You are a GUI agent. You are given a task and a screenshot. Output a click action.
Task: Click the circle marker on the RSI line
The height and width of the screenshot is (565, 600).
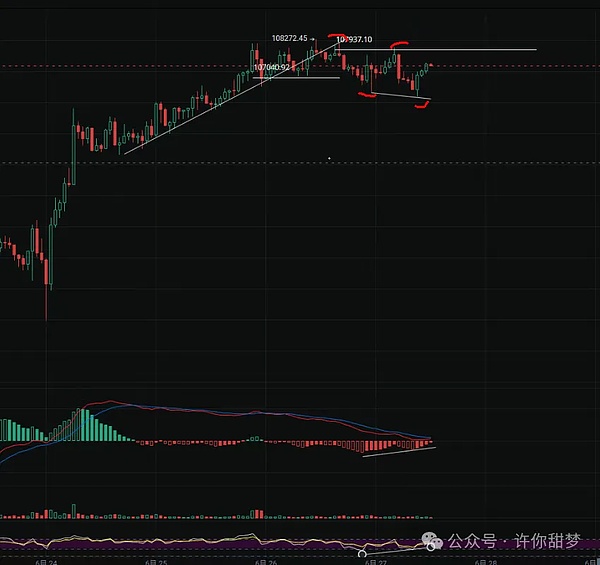362,552
